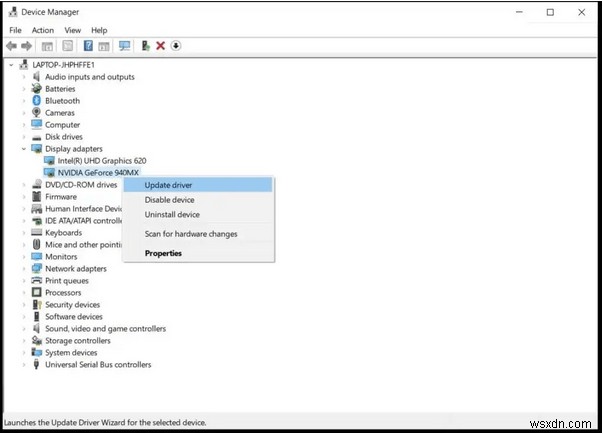Select the Computer category label
Image resolution: width=603 pixels, height=434 pixels.
click(x=62, y=125)
